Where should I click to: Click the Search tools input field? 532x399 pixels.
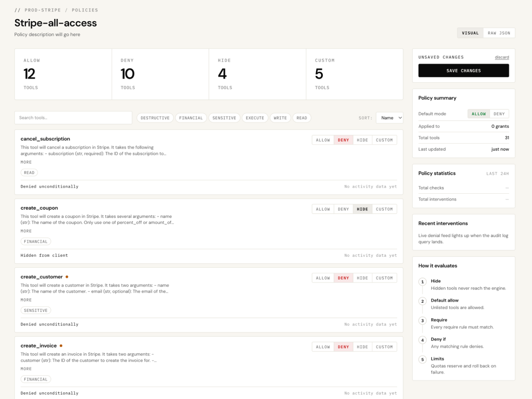(x=73, y=118)
